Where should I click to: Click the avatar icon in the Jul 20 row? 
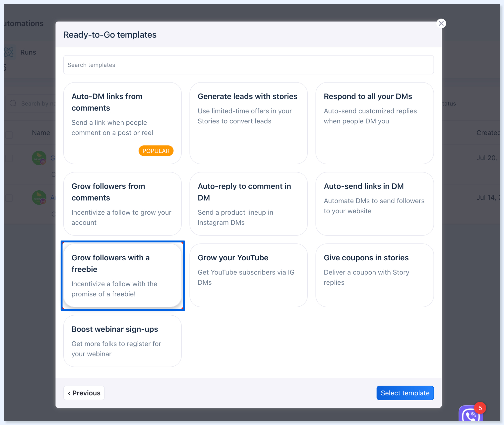click(39, 158)
